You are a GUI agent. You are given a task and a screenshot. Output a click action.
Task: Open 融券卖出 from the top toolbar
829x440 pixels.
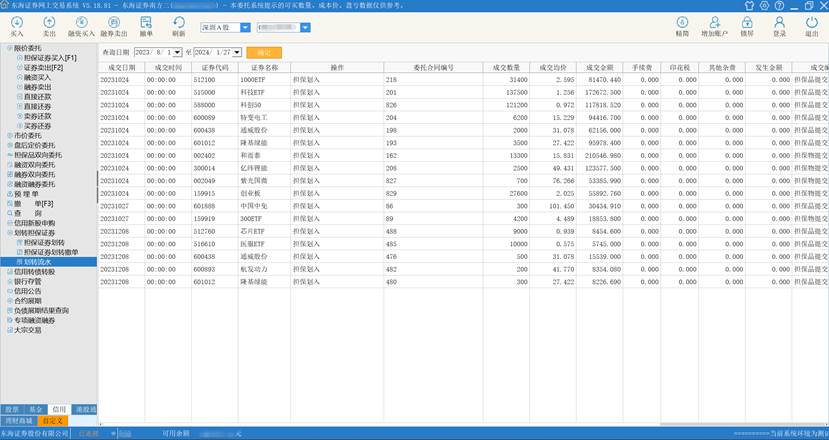click(x=114, y=26)
